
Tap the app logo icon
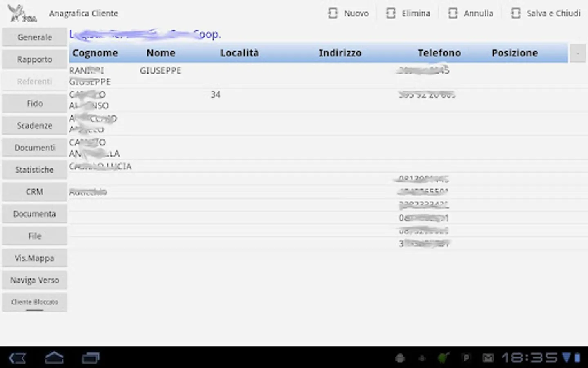pos(22,13)
